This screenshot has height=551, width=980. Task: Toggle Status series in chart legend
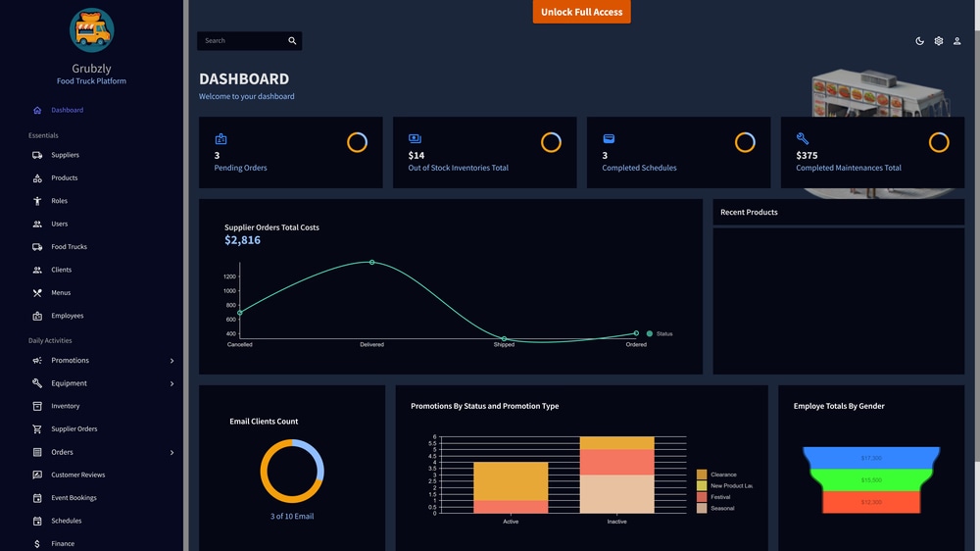tap(660, 334)
